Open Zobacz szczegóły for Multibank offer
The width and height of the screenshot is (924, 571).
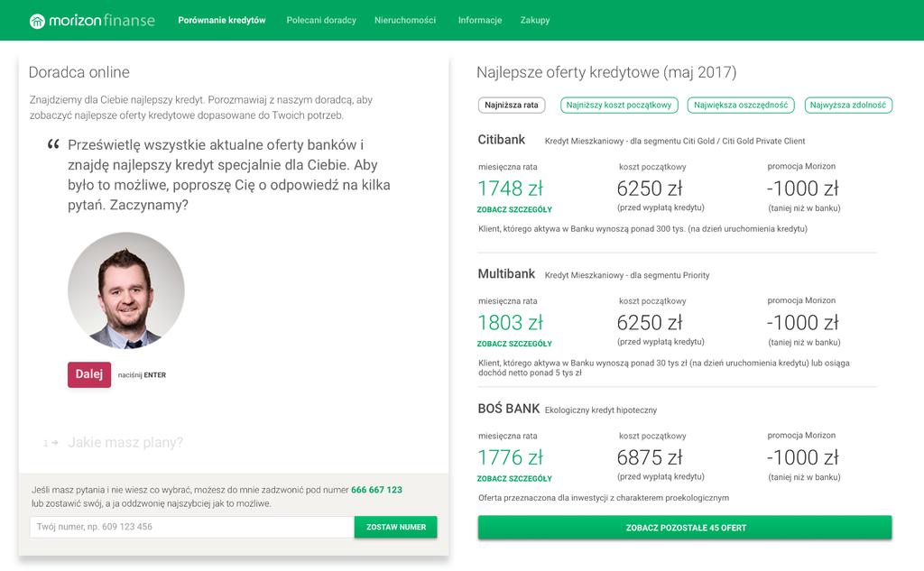tap(514, 344)
